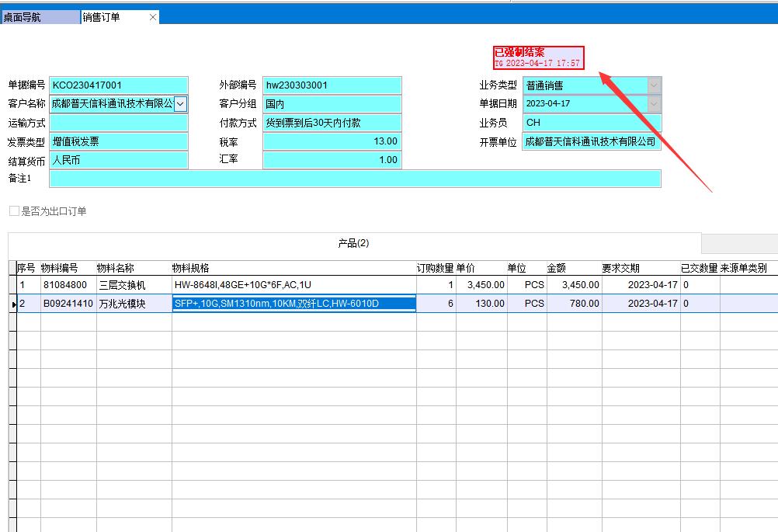Screen dimensions: 778x532
Task: Select the 税率 field showing 13.00
Action: click(x=332, y=141)
